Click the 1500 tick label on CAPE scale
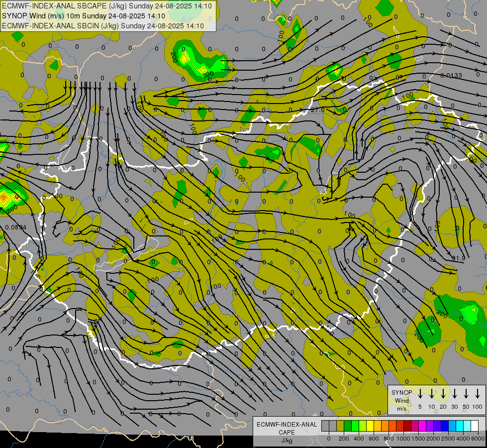 (x=418, y=439)
